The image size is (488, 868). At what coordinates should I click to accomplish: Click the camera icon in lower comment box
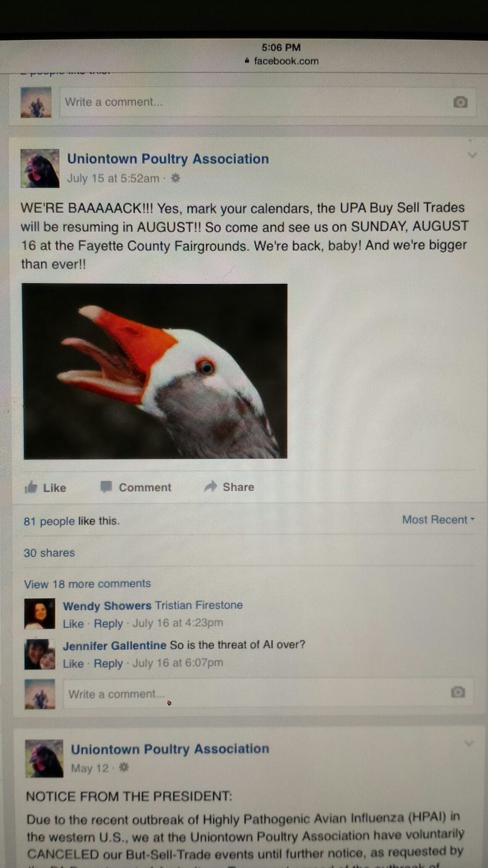click(x=458, y=692)
